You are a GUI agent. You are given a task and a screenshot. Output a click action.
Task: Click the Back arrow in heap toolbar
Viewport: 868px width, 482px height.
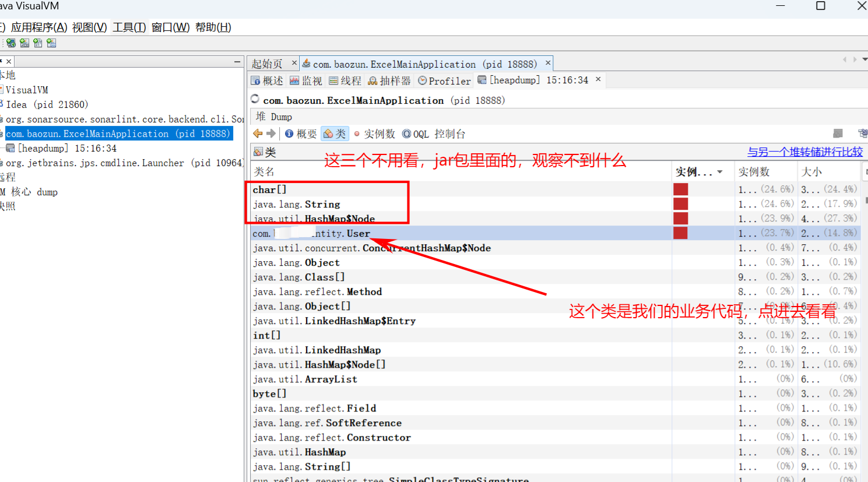tap(258, 133)
